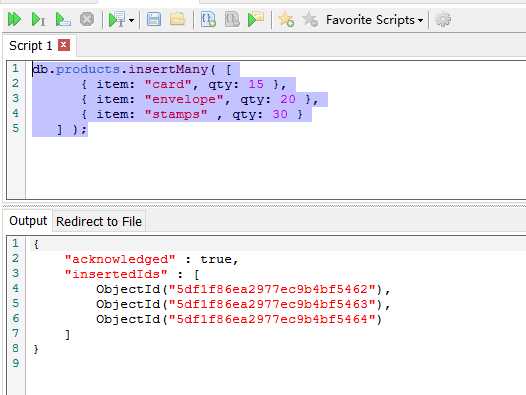Click the "stamps" string in the script
This screenshot has height=395, width=526.
[176, 114]
